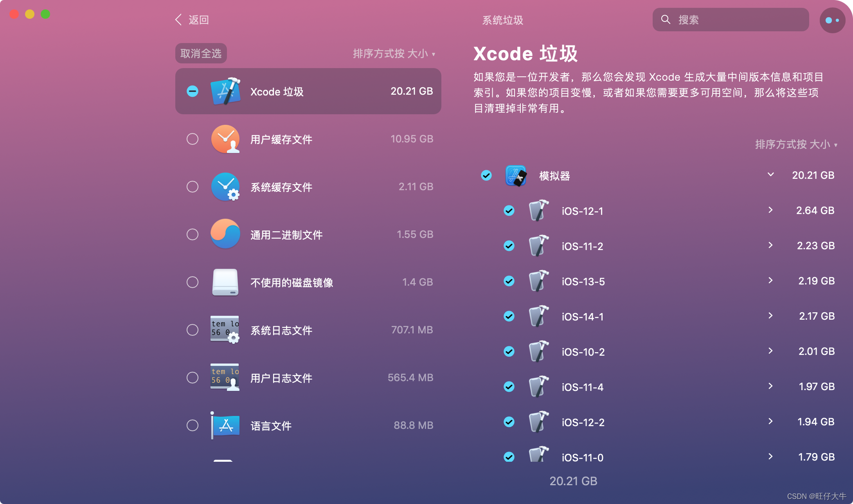Expand the iOS-10-2 row chevron
Viewport: 853px width, 504px height.
[770, 351]
